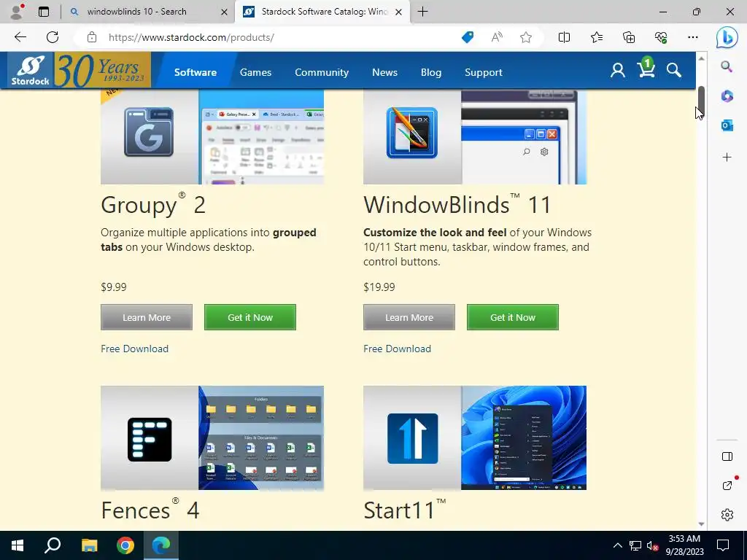
Task: Open Favorites list icon
Action: pyautogui.click(x=597, y=37)
